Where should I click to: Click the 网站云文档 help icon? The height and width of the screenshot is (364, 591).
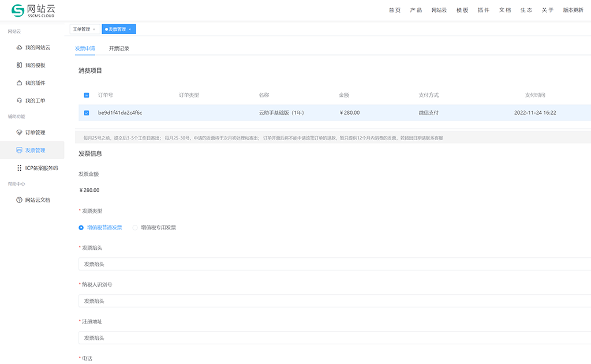(19, 200)
